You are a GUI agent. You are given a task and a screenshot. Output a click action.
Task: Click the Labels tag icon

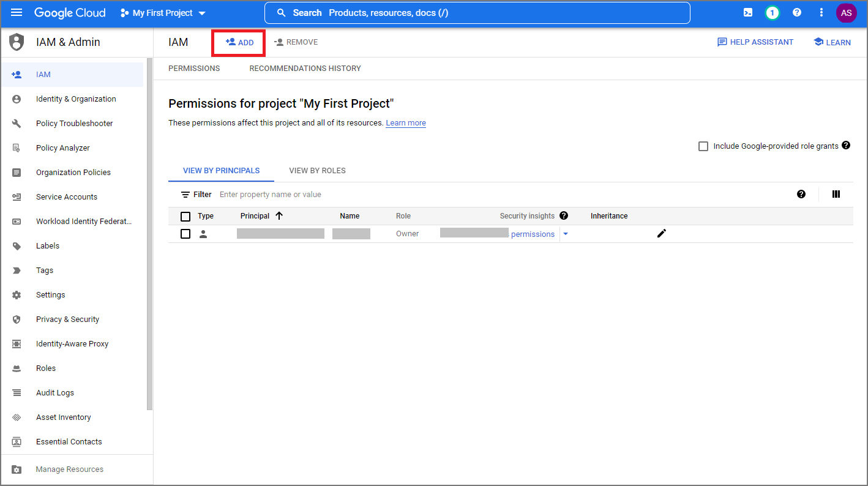point(17,246)
